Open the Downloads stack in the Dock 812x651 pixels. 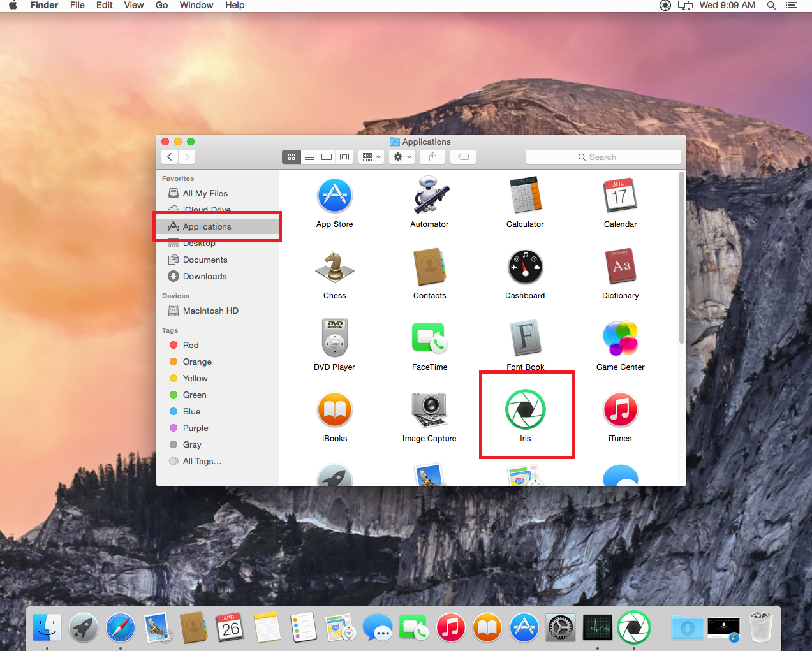tap(687, 628)
